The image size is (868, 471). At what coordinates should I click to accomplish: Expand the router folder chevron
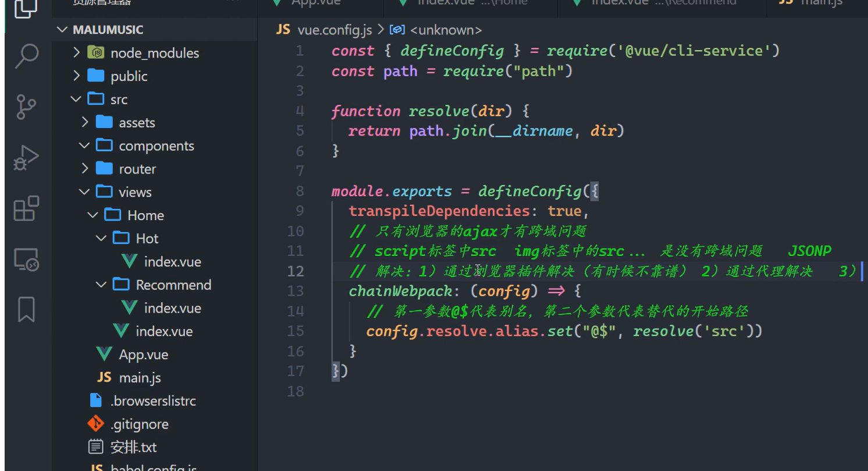point(85,169)
